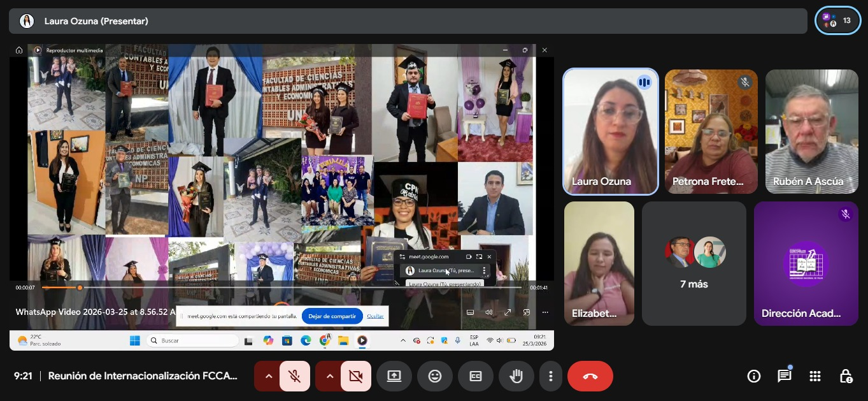868x401 pixels.
Task: Open host controls lock icon
Action: [x=845, y=376]
